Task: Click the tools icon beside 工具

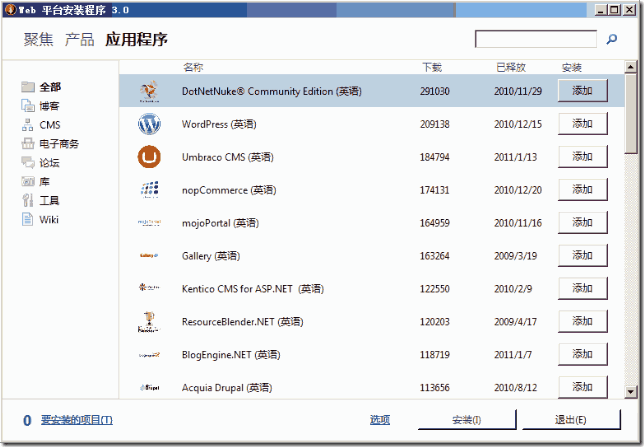Action: point(28,200)
